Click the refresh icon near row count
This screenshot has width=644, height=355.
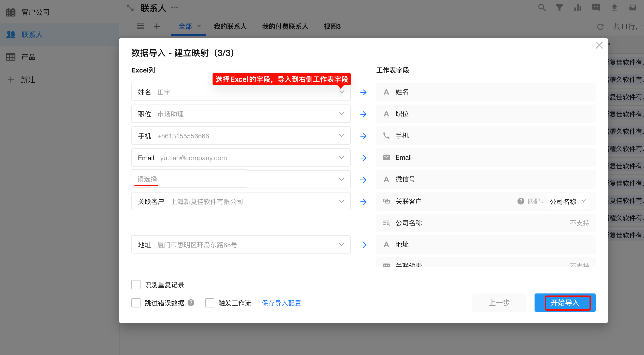click(x=600, y=27)
